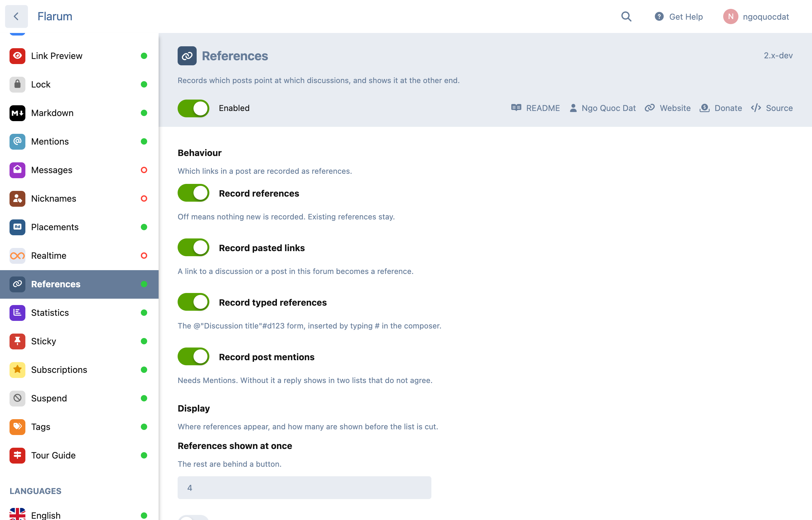Click the Lock extension label
The width and height of the screenshot is (812, 520).
pos(41,84)
